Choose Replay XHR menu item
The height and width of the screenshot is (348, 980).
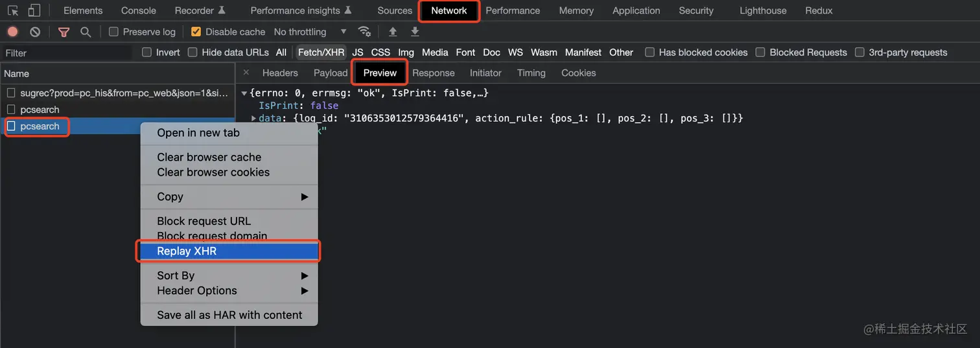click(229, 251)
